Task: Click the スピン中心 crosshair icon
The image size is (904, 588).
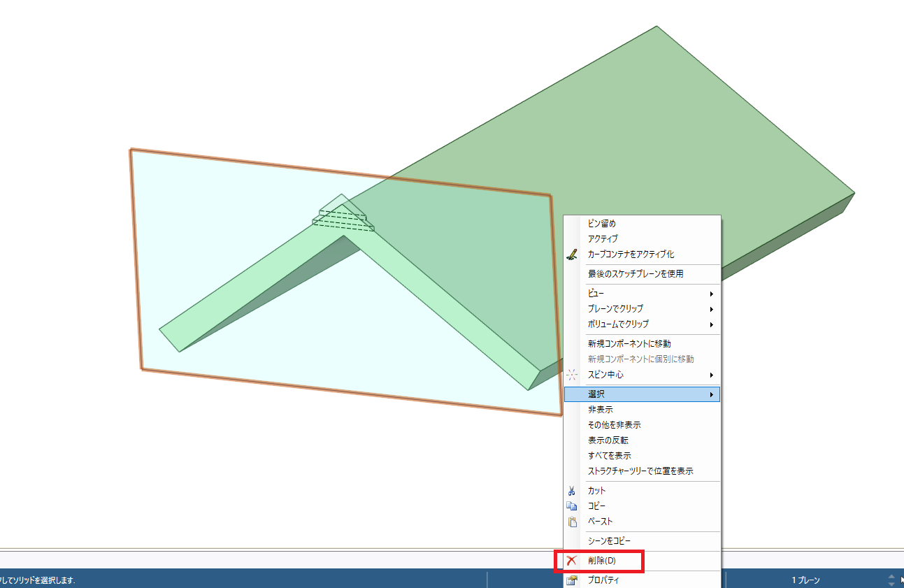Action: (x=572, y=375)
